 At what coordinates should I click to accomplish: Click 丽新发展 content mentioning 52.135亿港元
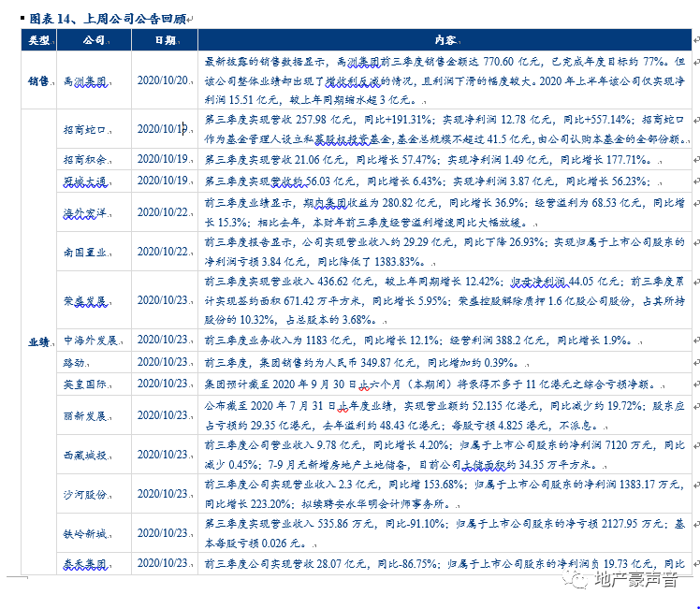point(445,415)
